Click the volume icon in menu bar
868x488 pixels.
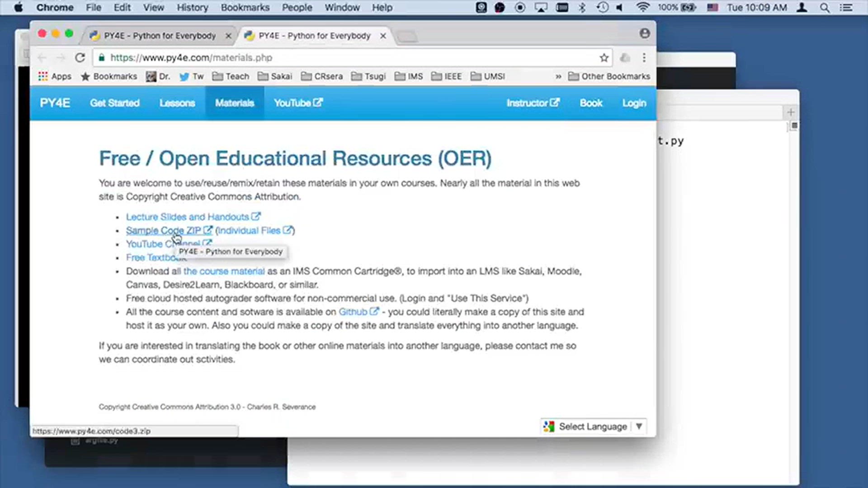pyautogui.click(x=620, y=8)
